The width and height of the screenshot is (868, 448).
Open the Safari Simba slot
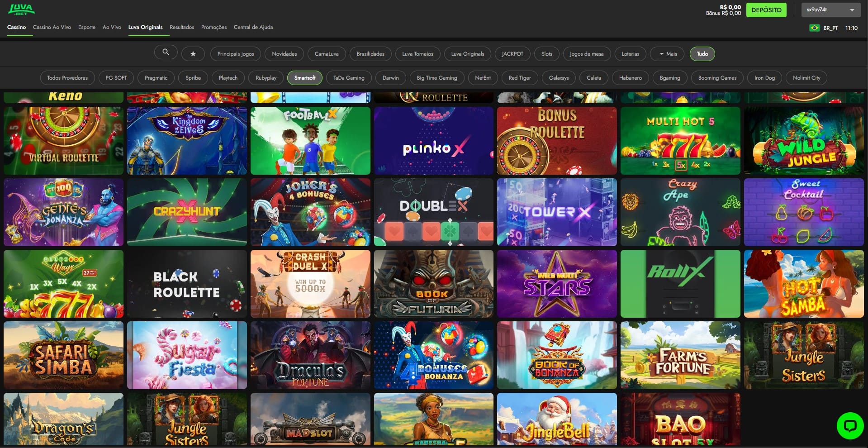(x=63, y=355)
